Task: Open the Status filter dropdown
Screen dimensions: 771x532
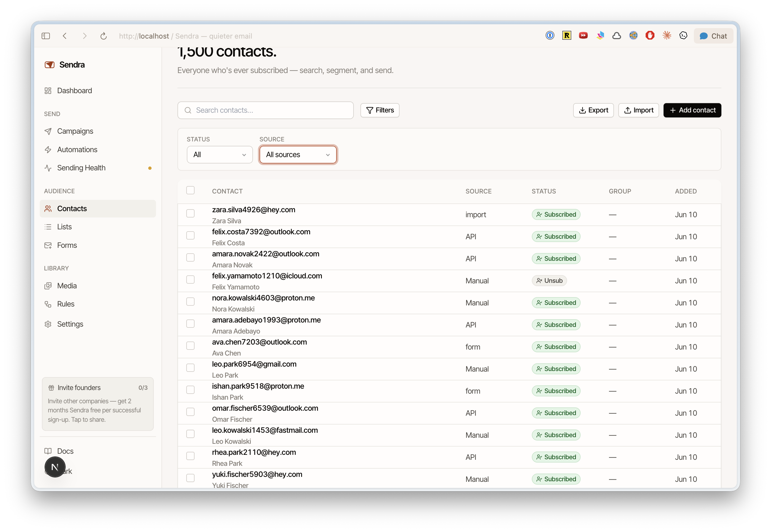Action: click(220, 155)
